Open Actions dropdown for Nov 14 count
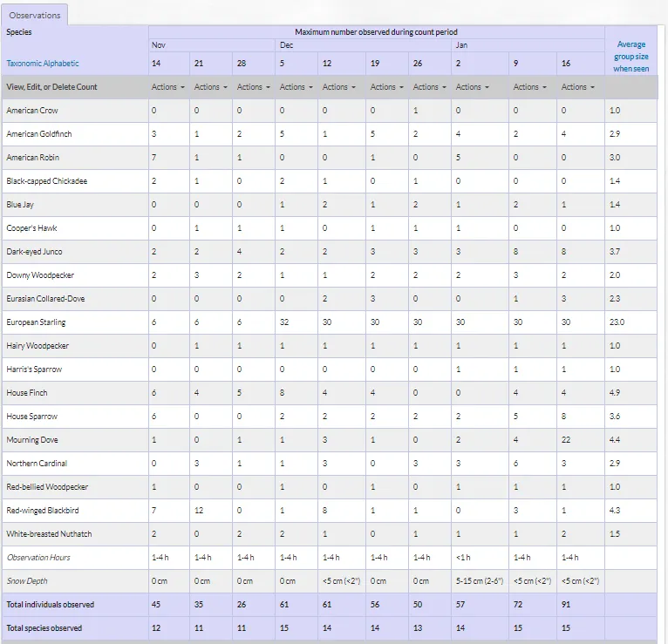 (168, 87)
